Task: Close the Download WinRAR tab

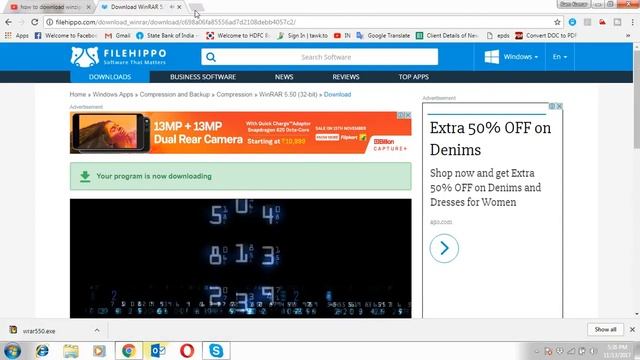Action: [x=179, y=7]
